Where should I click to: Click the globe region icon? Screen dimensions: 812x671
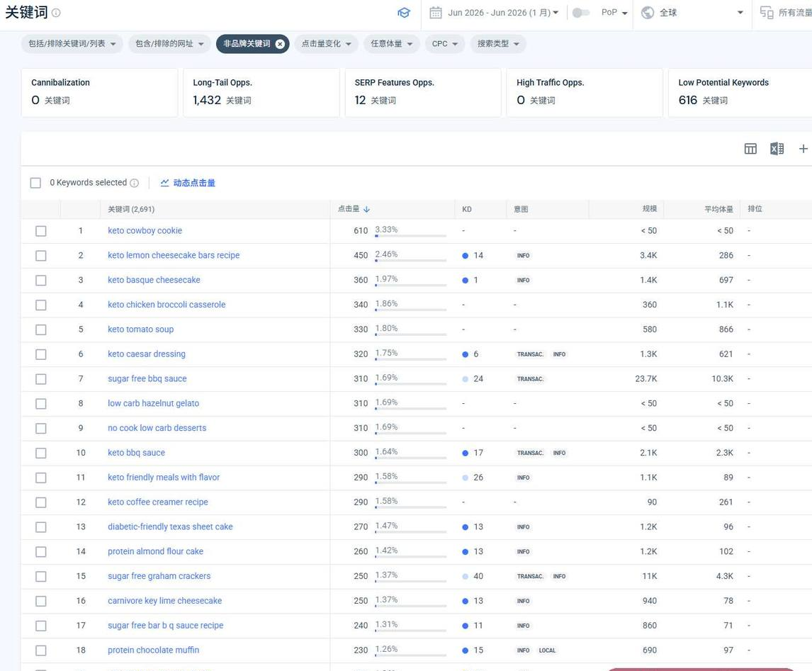(x=648, y=13)
